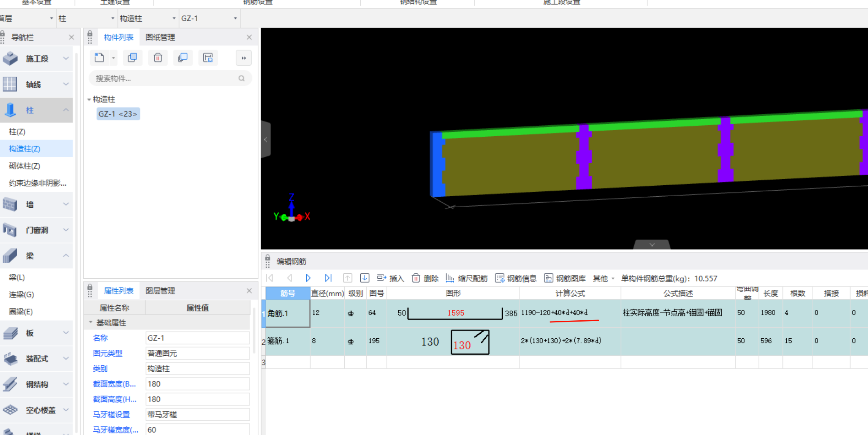The height and width of the screenshot is (435, 868).
Task: Click the 空心楼盖 icon
Action: 10,410
